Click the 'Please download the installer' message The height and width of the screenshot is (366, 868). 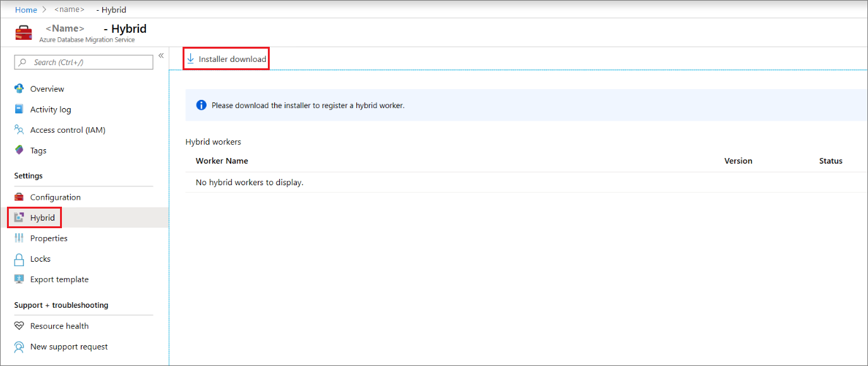[x=308, y=106]
